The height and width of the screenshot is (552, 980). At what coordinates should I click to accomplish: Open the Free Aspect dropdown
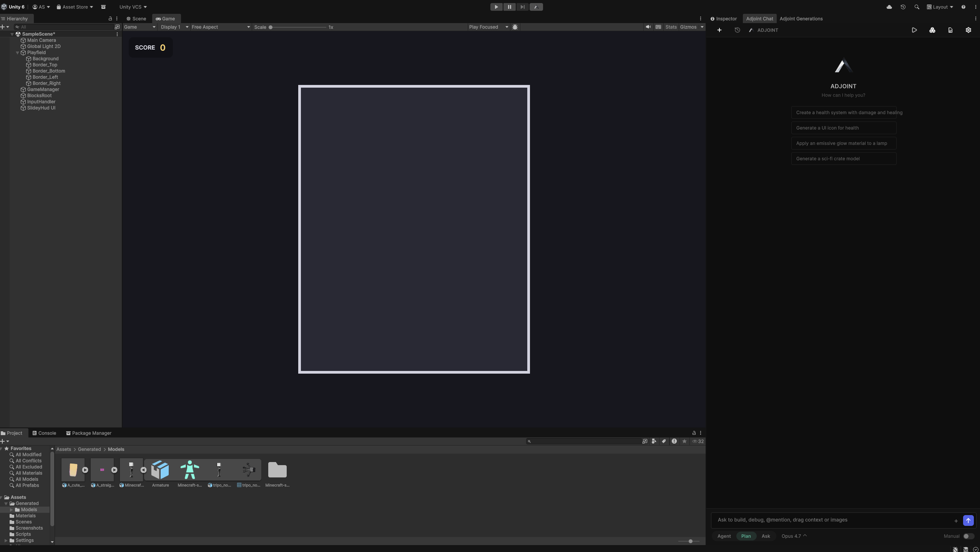coord(221,27)
